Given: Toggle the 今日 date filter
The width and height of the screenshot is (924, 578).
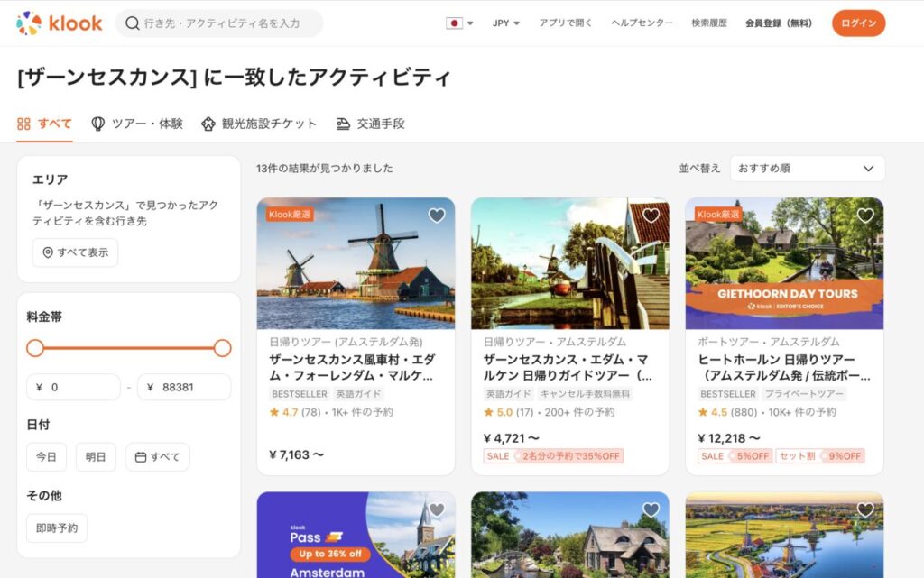Looking at the screenshot, I should tap(46, 457).
